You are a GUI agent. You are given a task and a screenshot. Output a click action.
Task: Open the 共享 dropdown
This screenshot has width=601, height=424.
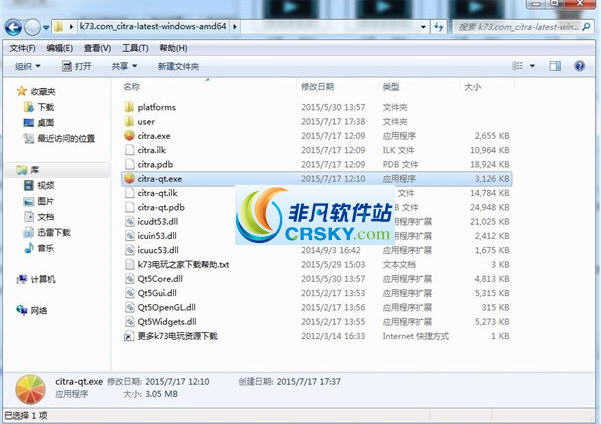pos(124,66)
